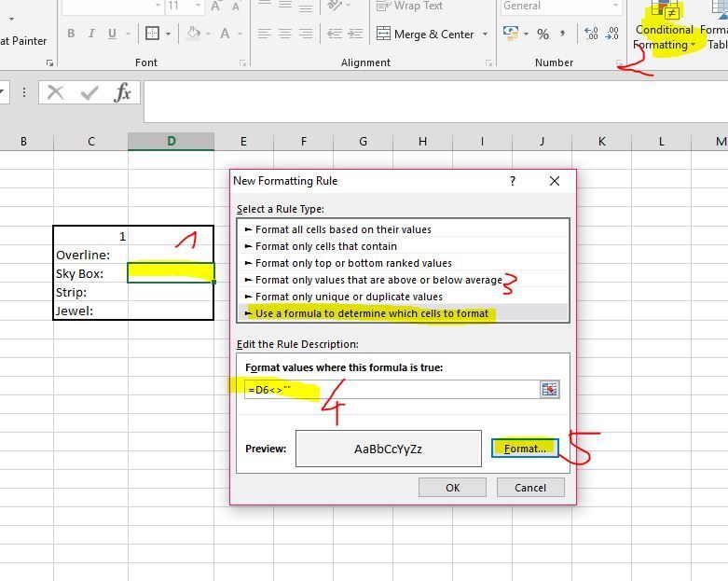Screen dimensions: 728x581
Task: Expand Borders dropdown arrow
Action: 168,34
